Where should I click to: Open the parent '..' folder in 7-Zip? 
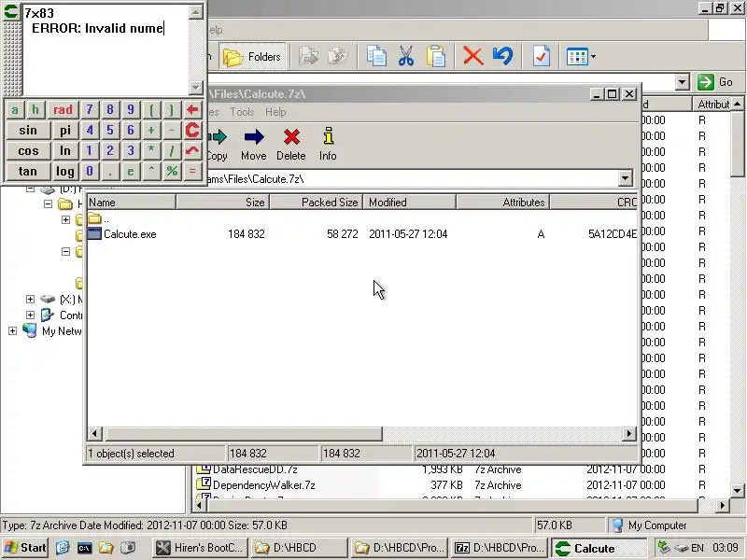click(99, 218)
